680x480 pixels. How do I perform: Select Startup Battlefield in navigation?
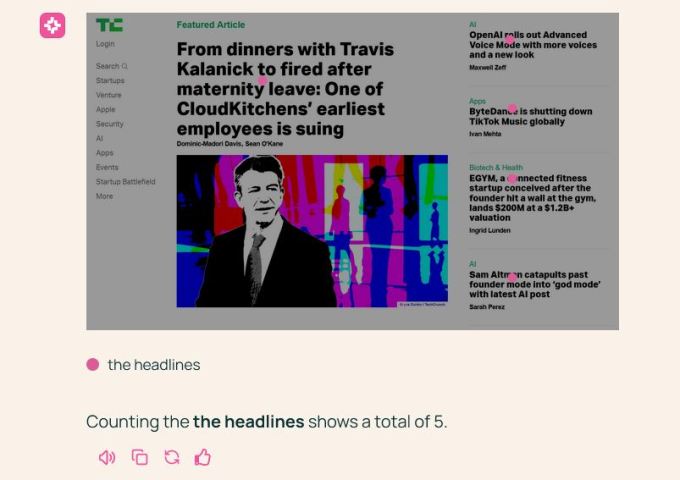click(125, 182)
